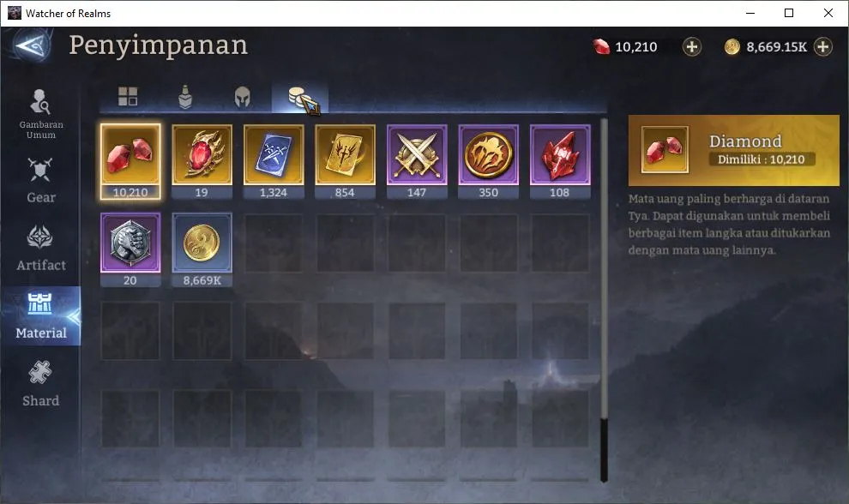The image size is (849, 504).
Task: Open the all-items grid filter tab
Action: click(128, 96)
